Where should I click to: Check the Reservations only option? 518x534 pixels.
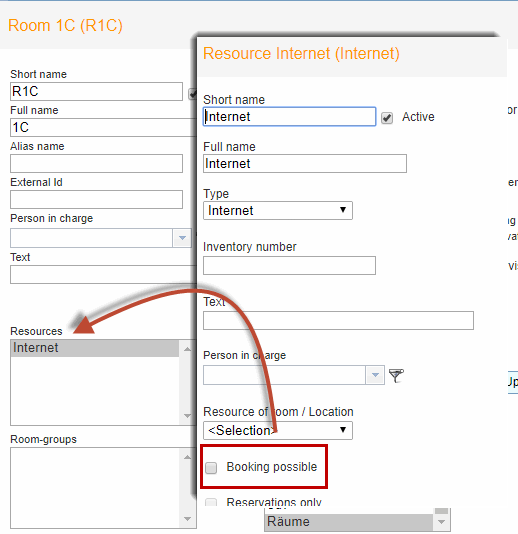pos(211,502)
